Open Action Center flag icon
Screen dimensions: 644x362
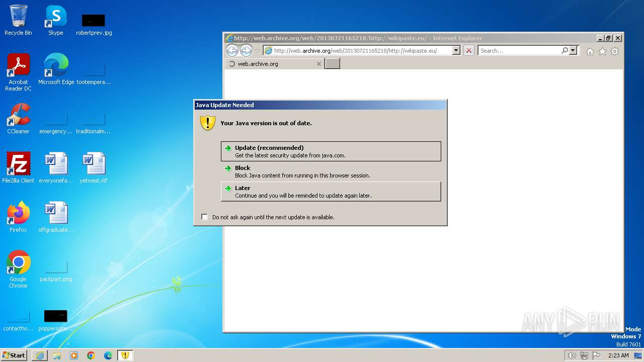click(x=596, y=355)
